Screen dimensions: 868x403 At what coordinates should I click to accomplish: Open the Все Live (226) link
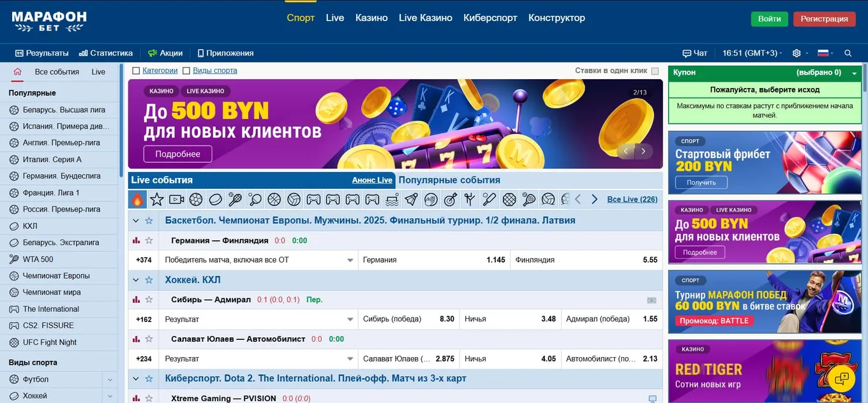click(x=632, y=200)
